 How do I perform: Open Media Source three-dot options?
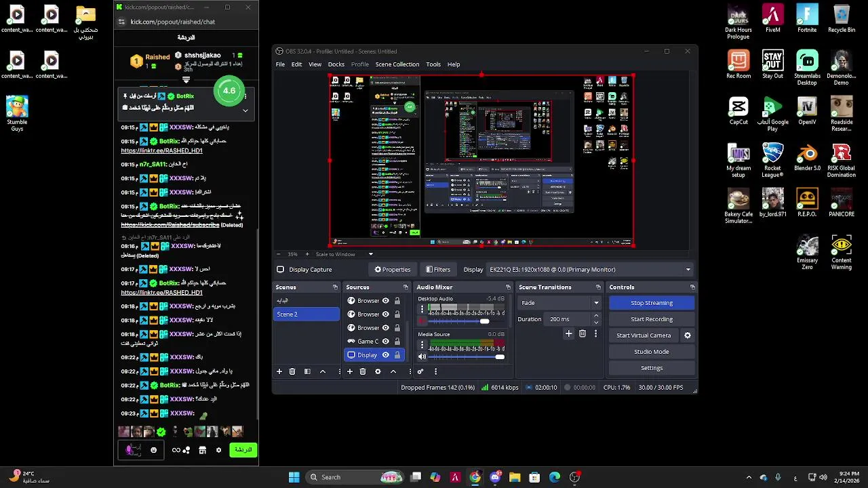click(x=422, y=345)
